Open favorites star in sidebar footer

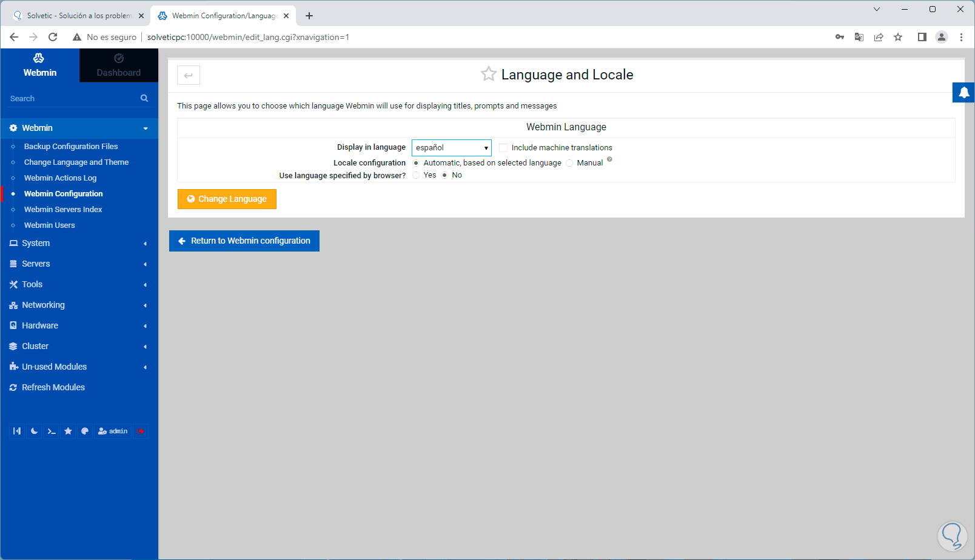[68, 431]
